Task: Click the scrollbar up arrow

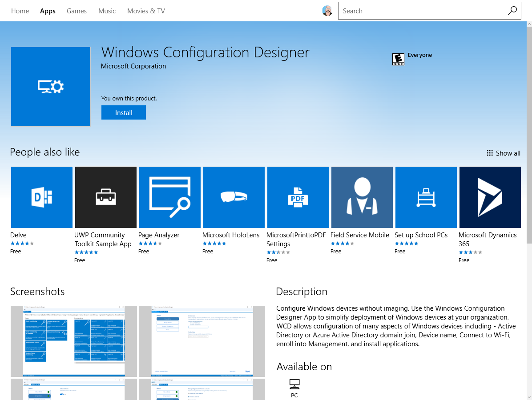Action: point(529,24)
